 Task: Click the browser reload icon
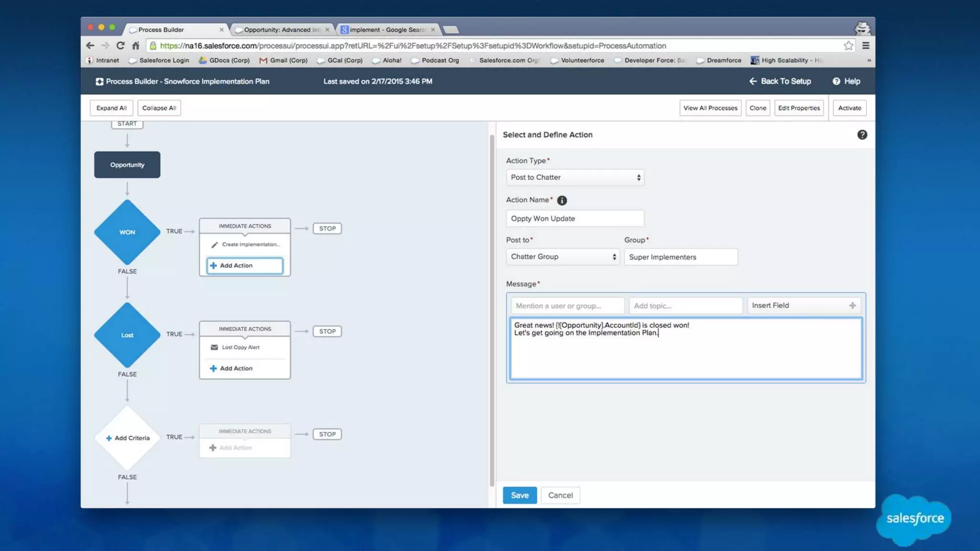pyautogui.click(x=121, y=45)
